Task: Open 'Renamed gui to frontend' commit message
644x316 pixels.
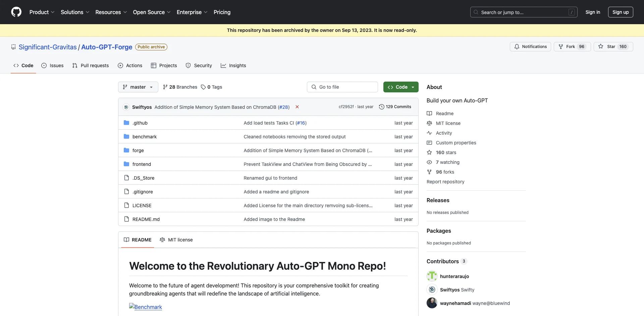Action: tap(270, 178)
